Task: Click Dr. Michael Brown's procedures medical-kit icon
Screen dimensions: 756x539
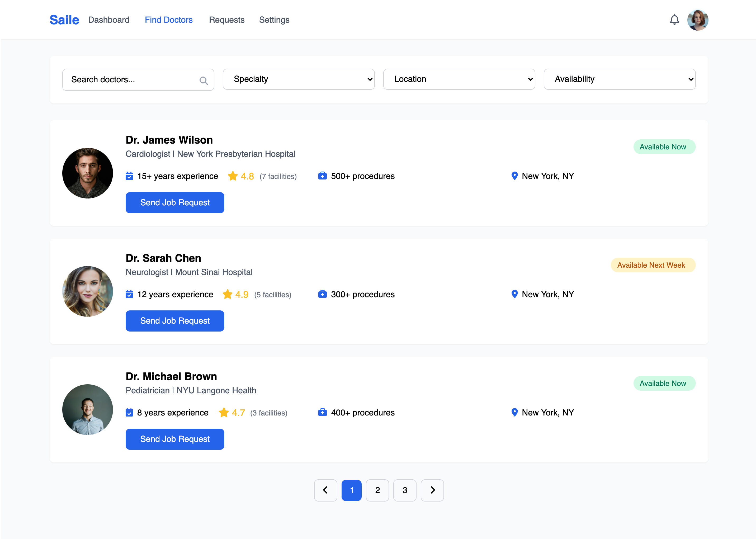Action: [322, 412]
